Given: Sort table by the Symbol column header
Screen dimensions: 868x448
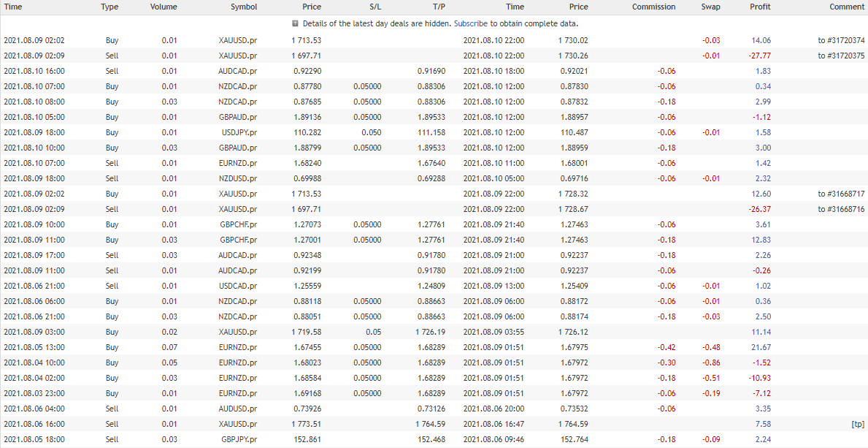Looking at the screenshot, I should click(x=244, y=7).
